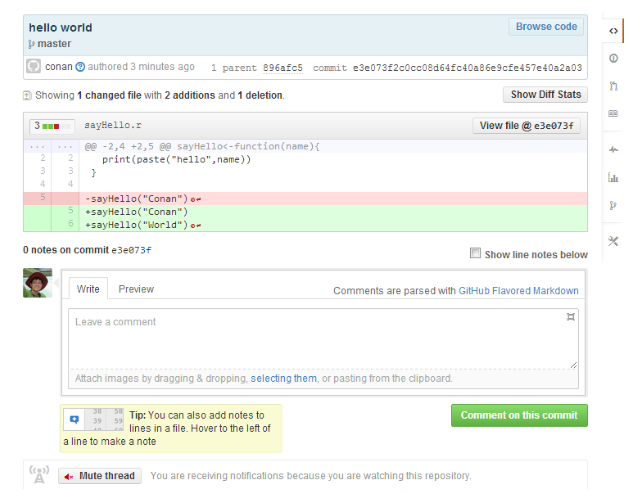Open parent commit 896afc5 link
This screenshot has width=628, height=494.
[x=282, y=68]
